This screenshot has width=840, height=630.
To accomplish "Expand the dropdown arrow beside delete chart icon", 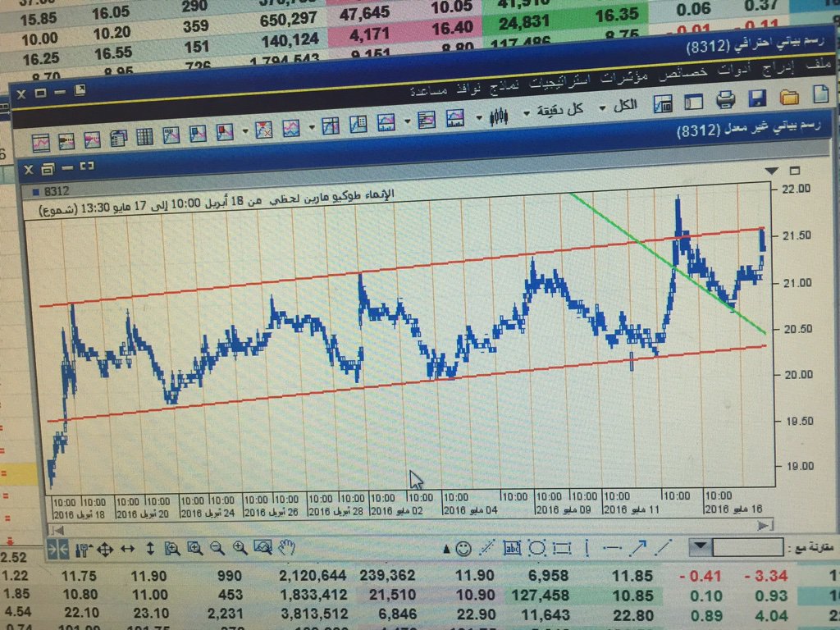I will tap(244, 130).
